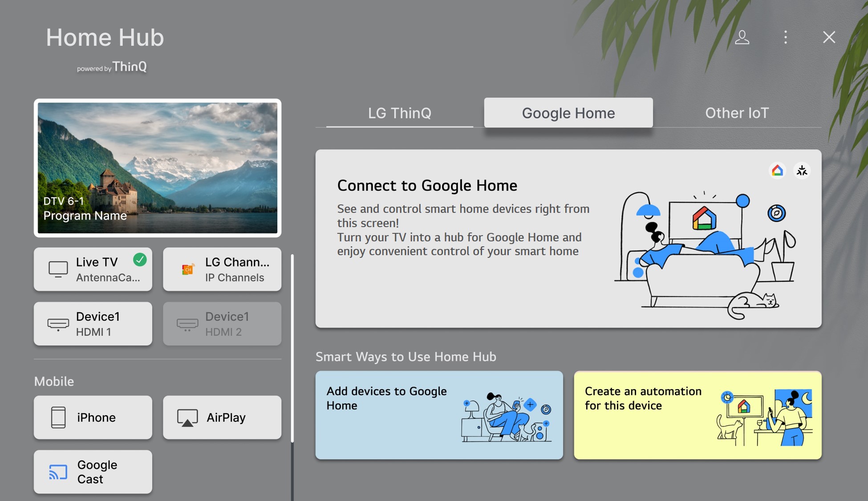Click the ThinQ star/sparkle icon
Screen dimensions: 868x501
pos(801,169)
